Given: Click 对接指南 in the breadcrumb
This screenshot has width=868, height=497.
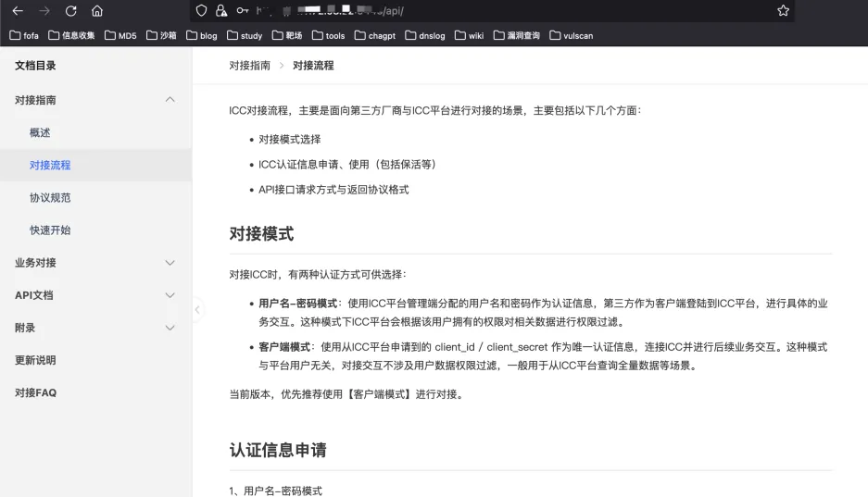Looking at the screenshot, I should coord(250,65).
